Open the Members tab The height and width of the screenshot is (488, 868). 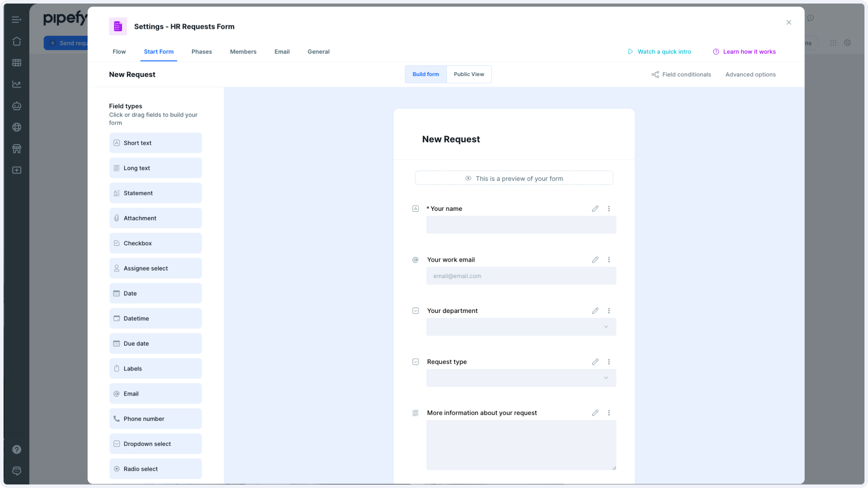click(243, 52)
